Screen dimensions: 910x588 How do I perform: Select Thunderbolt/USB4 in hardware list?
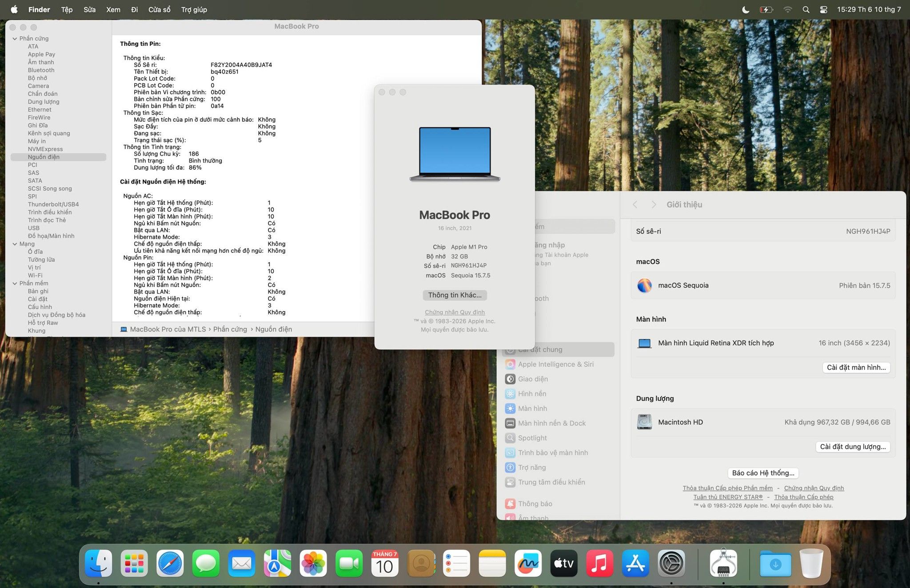53,204
